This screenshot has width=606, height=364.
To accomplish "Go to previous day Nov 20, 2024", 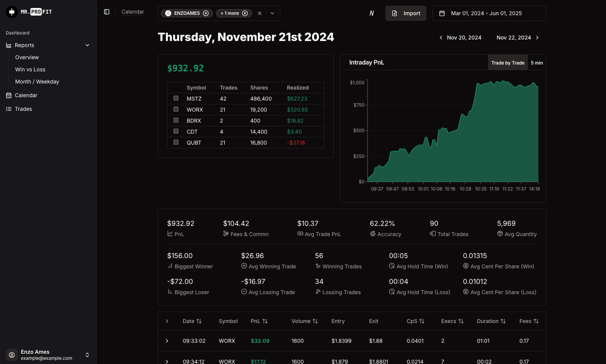I will click(x=460, y=38).
